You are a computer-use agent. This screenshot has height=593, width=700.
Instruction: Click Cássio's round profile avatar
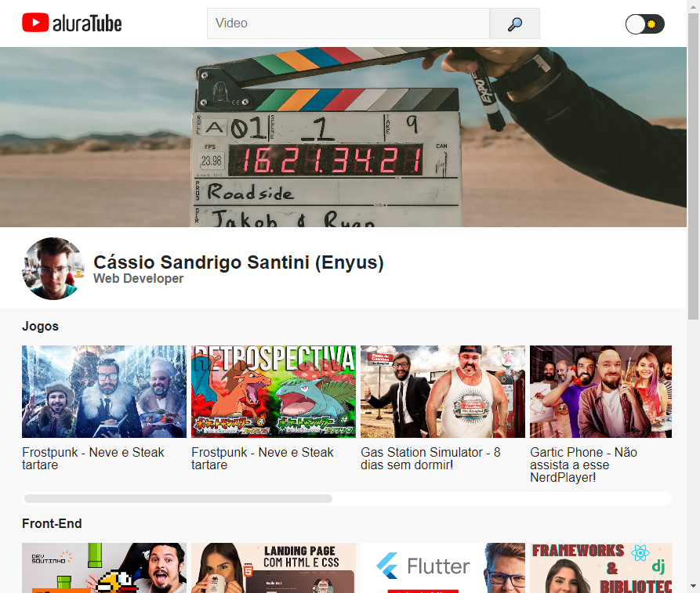tap(53, 268)
